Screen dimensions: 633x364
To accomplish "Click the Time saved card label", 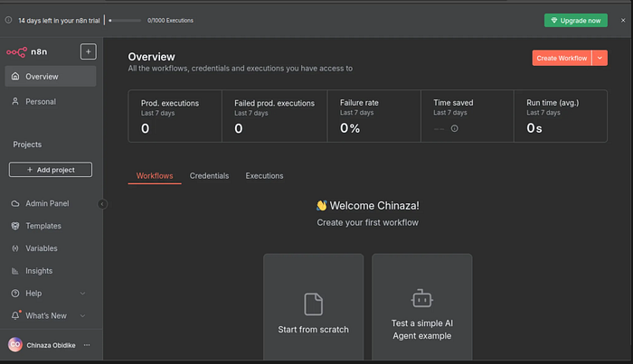I will (x=453, y=103).
